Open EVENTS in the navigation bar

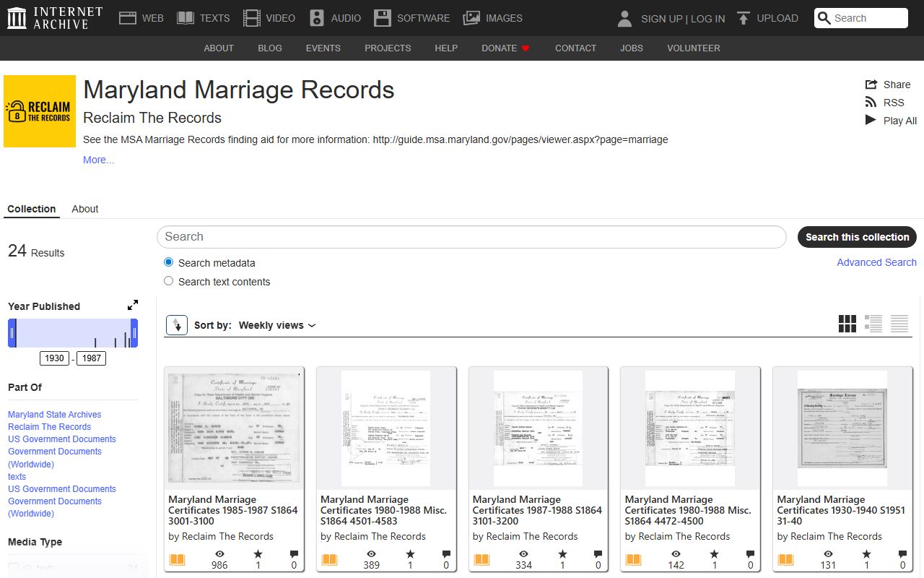pos(323,48)
